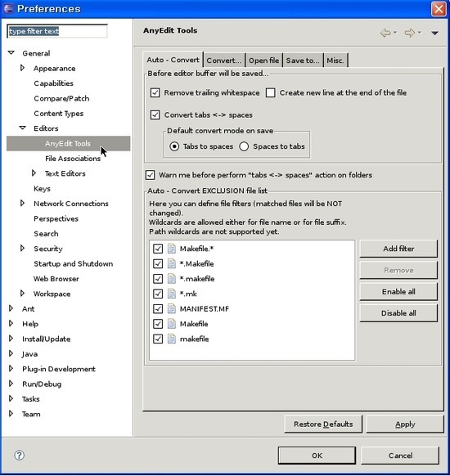Focus the type filter text field
This screenshot has width=450, height=476.
click(x=57, y=31)
